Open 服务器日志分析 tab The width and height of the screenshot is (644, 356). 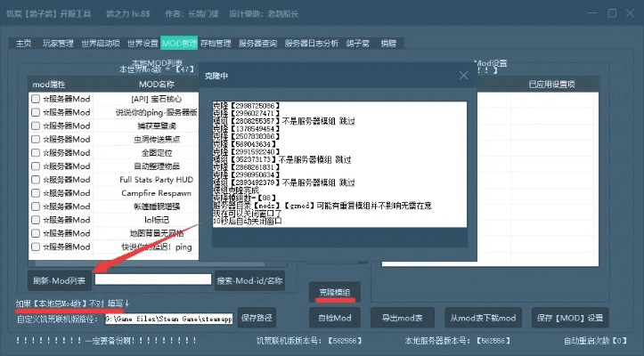click(x=312, y=43)
